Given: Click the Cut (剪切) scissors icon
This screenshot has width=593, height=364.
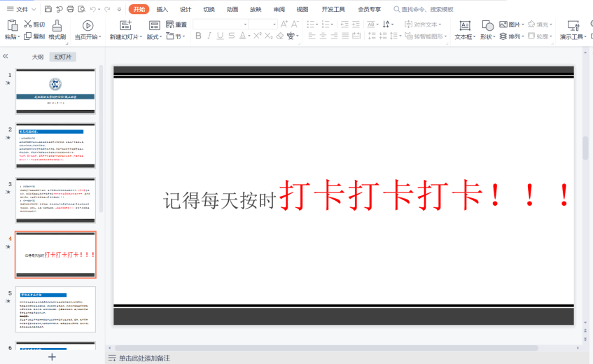Looking at the screenshot, I should click(x=28, y=24).
